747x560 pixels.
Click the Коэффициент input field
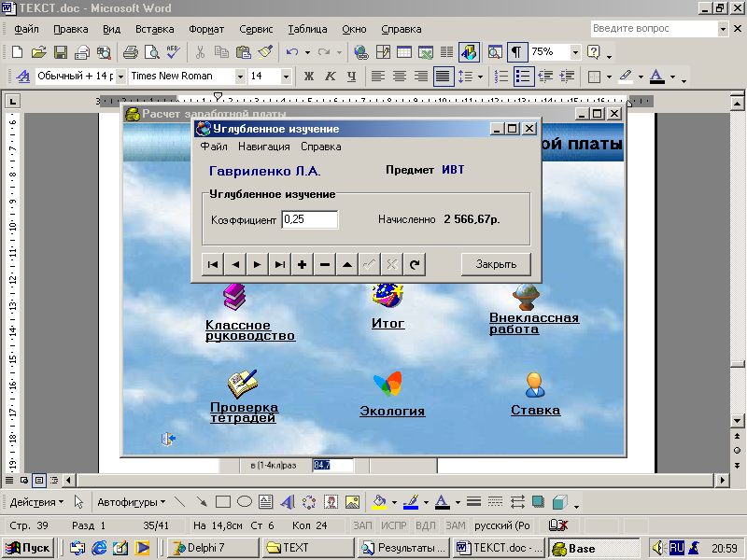point(310,219)
